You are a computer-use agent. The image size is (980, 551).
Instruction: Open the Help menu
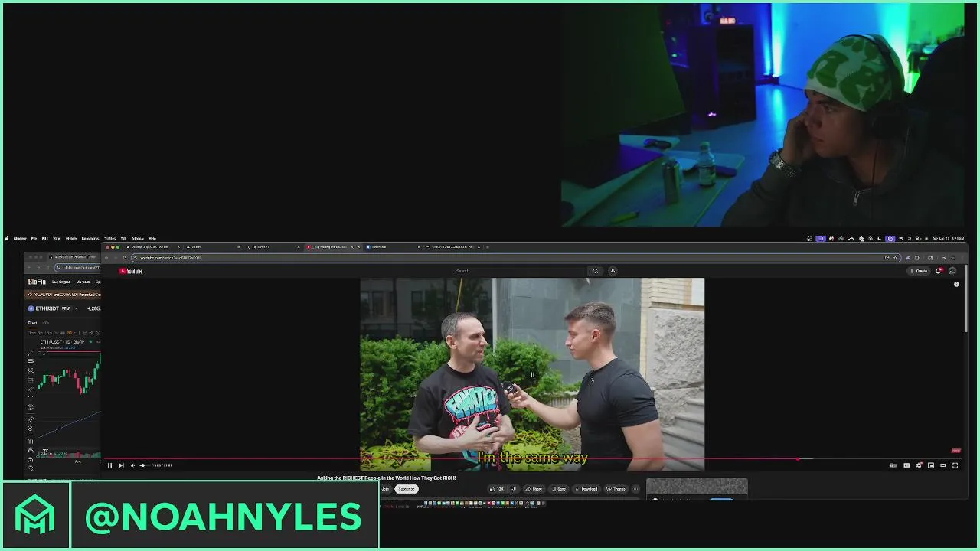[x=152, y=239]
